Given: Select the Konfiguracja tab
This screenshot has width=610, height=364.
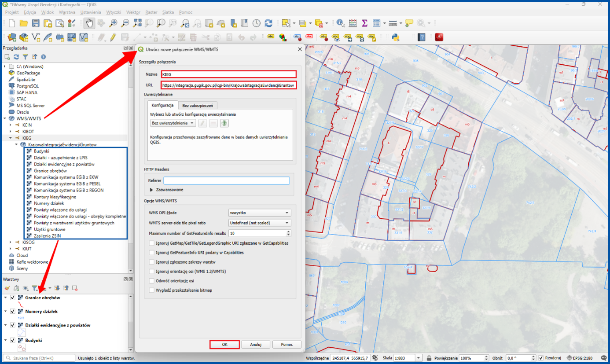Looking at the screenshot, I should pos(163,105).
